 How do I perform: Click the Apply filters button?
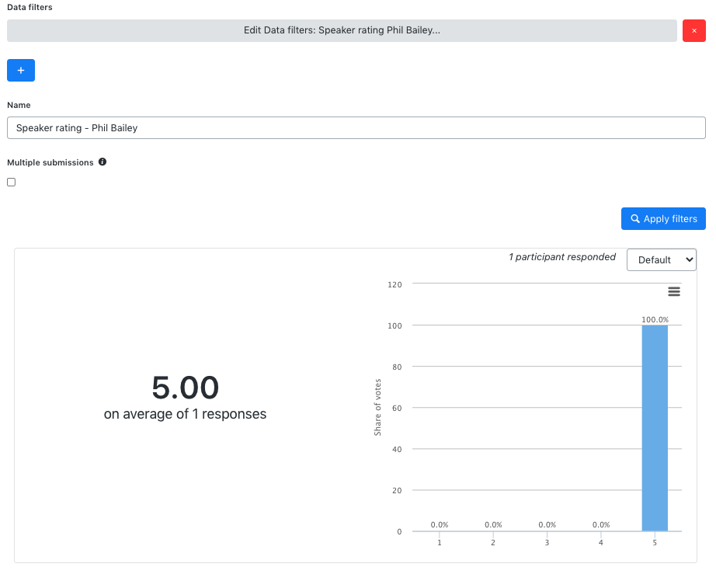click(x=663, y=219)
